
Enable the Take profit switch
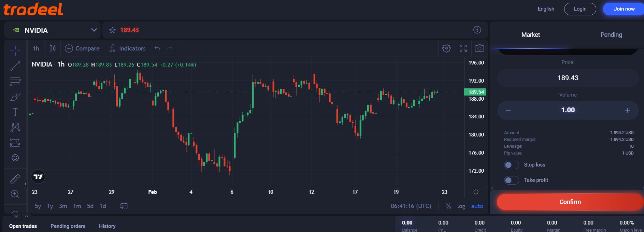click(x=511, y=180)
